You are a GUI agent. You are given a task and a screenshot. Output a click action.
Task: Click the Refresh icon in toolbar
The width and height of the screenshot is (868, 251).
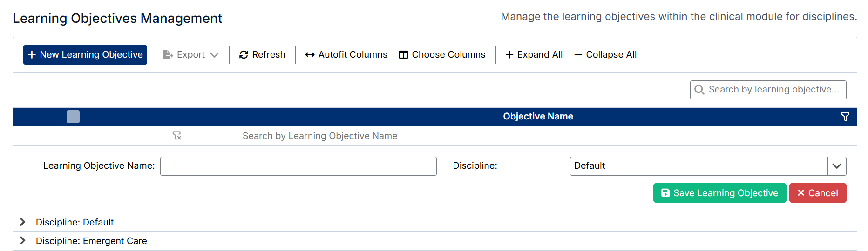tap(244, 55)
